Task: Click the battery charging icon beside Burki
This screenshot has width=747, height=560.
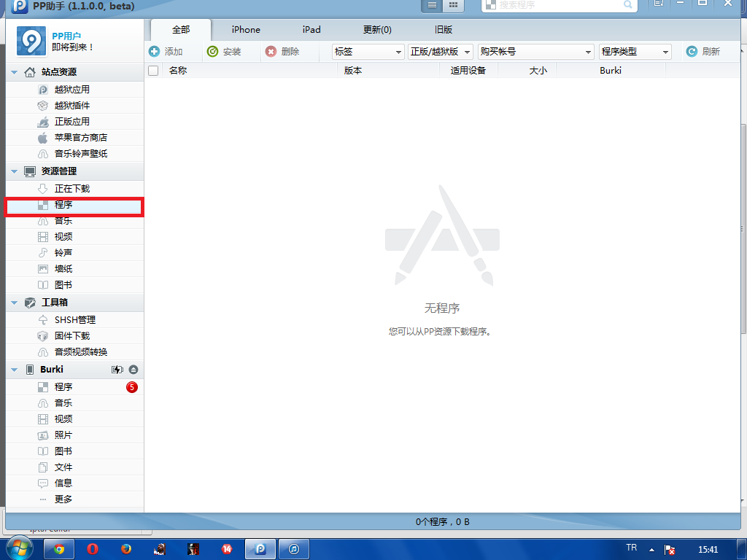Action: [x=117, y=370]
